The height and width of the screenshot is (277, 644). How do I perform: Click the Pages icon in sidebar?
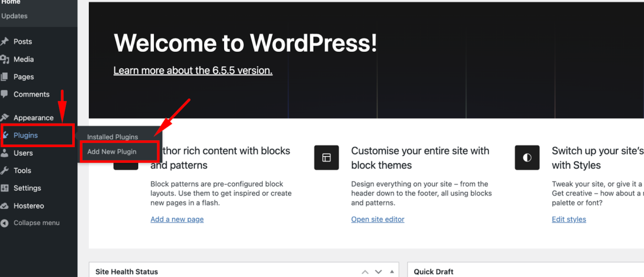4,76
